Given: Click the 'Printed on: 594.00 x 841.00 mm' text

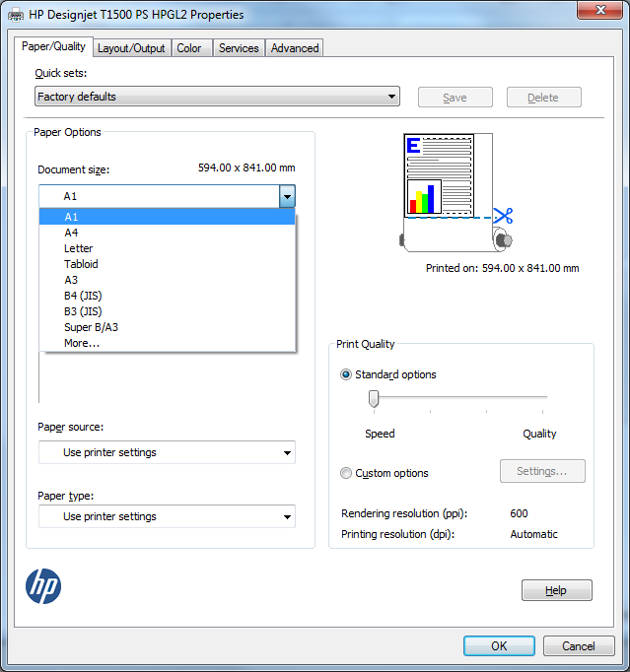Looking at the screenshot, I should pyautogui.click(x=502, y=268).
